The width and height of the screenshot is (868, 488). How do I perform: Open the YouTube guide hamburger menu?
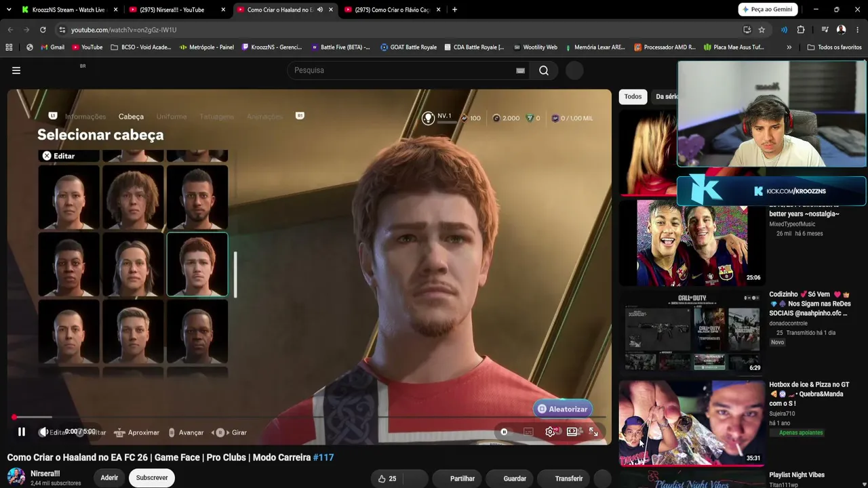(x=16, y=70)
